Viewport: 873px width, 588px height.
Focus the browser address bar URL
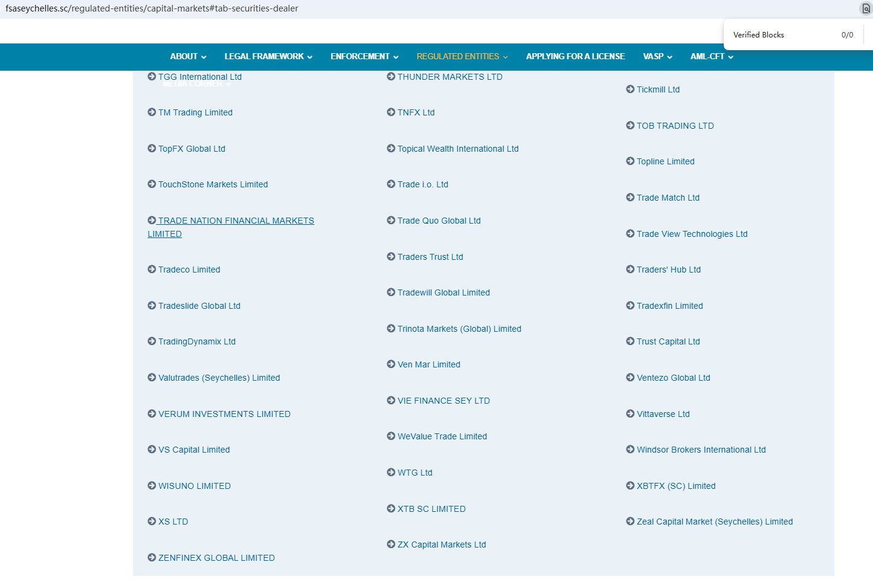[x=152, y=8]
